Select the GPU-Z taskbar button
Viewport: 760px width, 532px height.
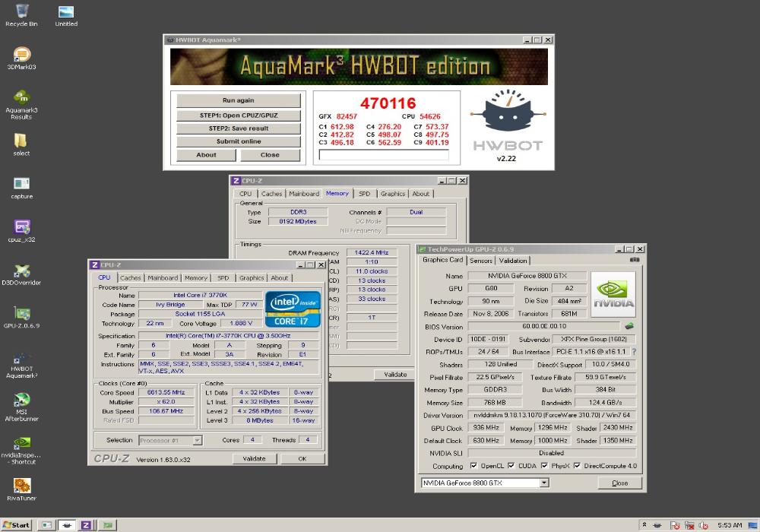pyautogui.click(x=108, y=524)
